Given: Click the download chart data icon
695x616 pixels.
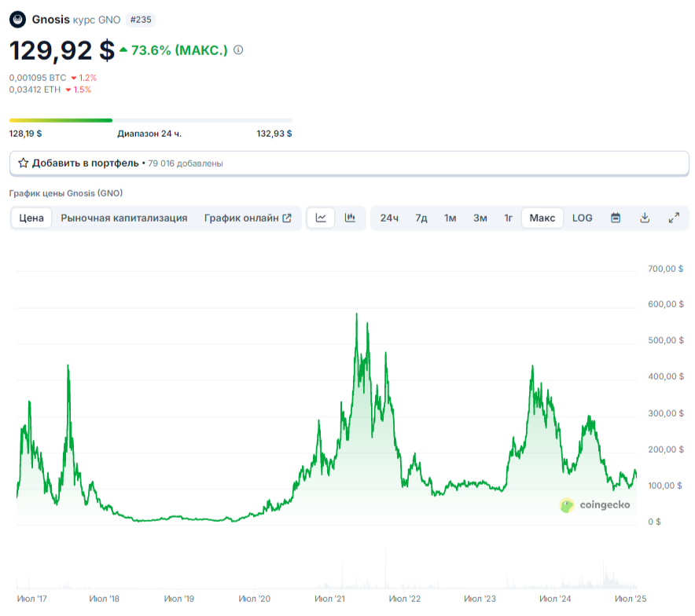Looking at the screenshot, I should (645, 218).
